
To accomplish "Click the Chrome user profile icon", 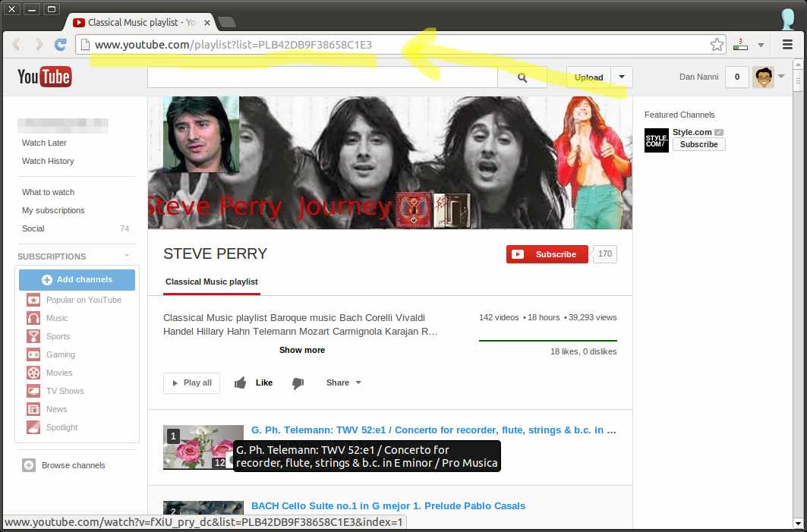I will tap(787, 18).
